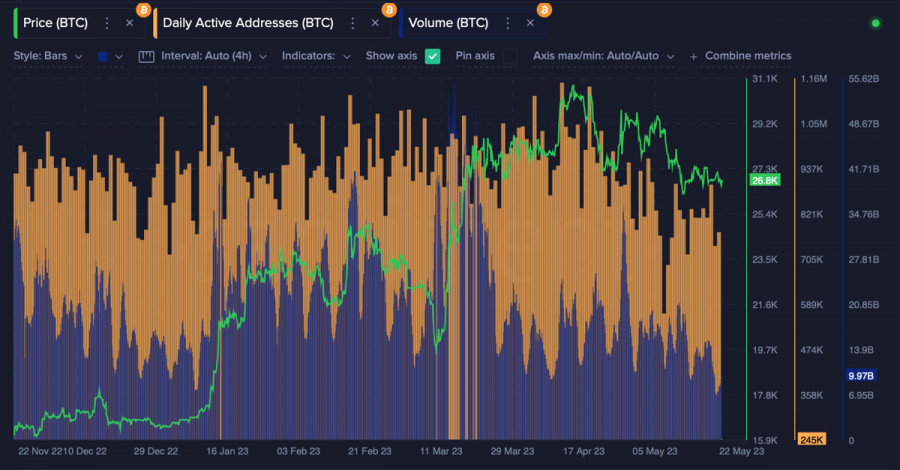Open Daily Active Addresses three-dot menu

pyautogui.click(x=353, y=22)
